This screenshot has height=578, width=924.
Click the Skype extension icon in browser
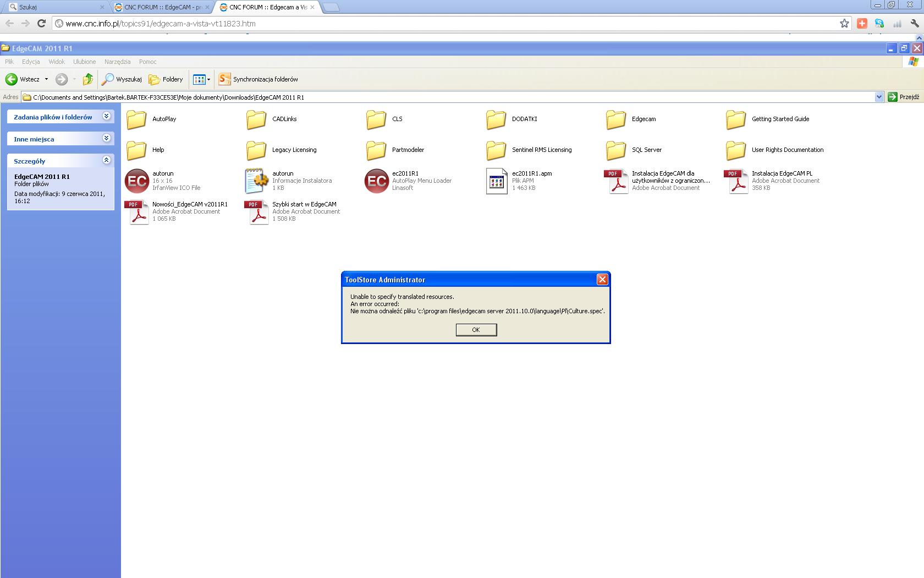tap(879, 23)
